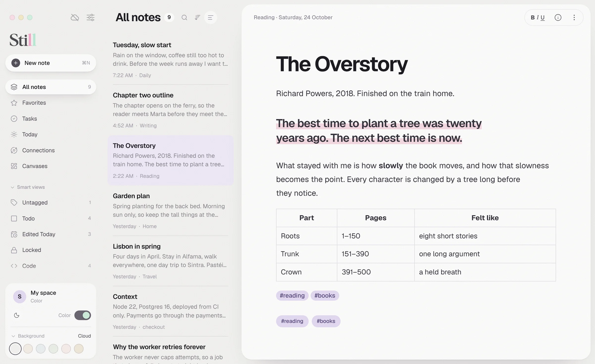Click the search notes magnifier icon
This screenshot has height=364, width=595.
(184, 18)
